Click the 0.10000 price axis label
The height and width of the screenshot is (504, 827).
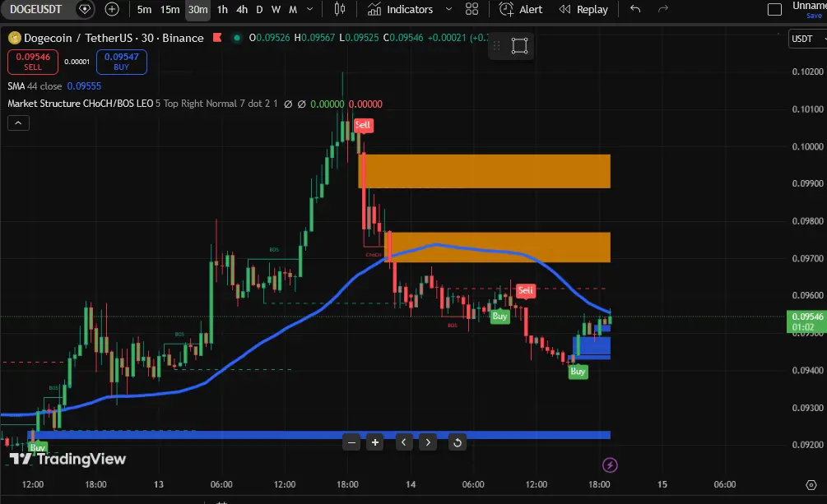(x=807, y=146)
